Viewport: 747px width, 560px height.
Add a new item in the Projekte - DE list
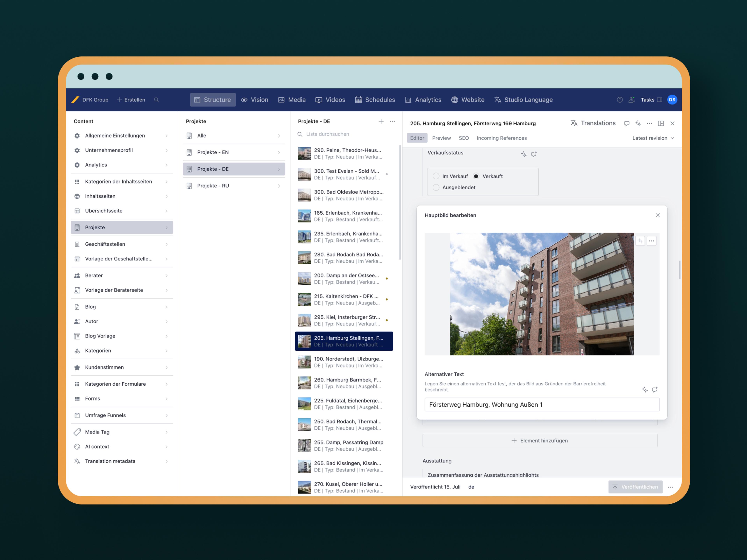pos(381,121)
